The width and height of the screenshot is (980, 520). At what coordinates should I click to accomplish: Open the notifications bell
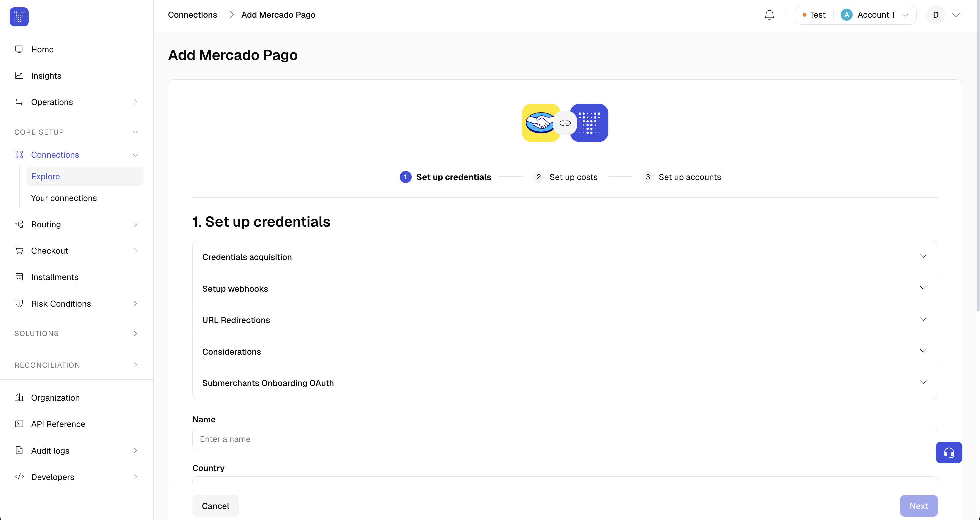769,15
